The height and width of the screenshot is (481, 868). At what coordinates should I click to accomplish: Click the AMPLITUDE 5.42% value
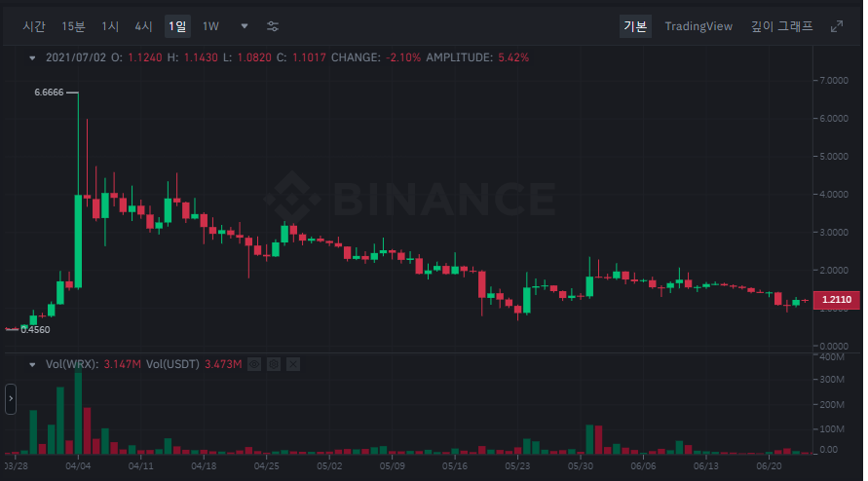(513, 57)
